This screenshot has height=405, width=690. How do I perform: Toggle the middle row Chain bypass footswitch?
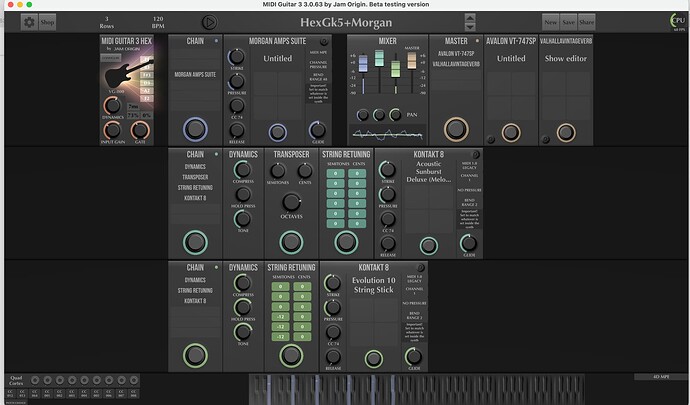[195, 242]
